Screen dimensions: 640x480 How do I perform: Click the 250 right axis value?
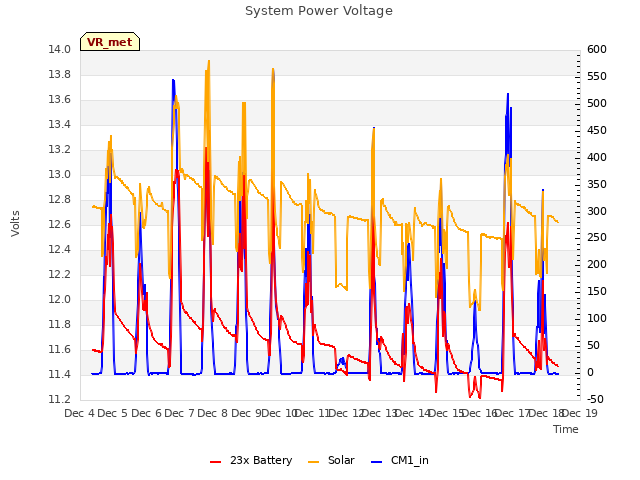[597, 238]
